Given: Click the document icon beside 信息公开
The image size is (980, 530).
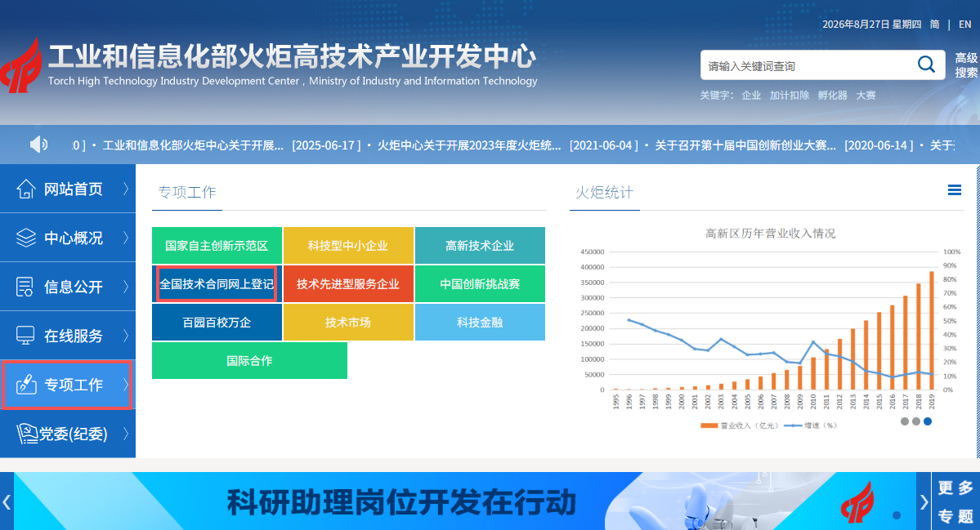Looking at the screenshot, I should 25,287.
